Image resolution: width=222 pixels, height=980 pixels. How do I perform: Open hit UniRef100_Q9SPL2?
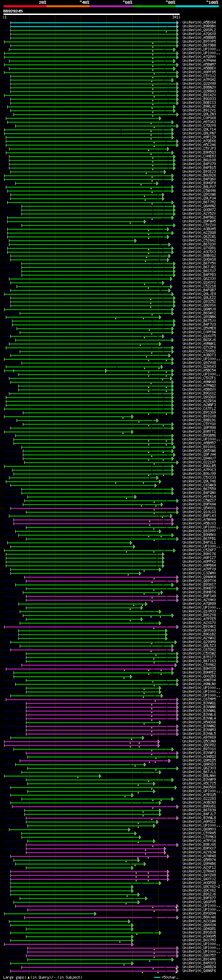(199, 30)
